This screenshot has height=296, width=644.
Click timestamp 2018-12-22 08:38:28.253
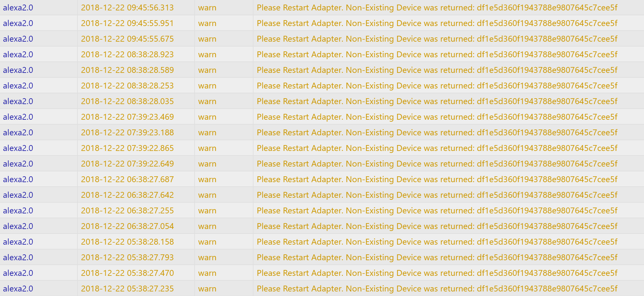coord(127,86)
